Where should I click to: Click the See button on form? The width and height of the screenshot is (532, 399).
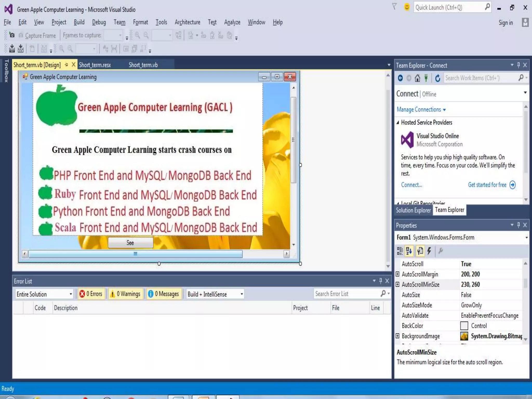pyautogui.click(x=130, y=243)
